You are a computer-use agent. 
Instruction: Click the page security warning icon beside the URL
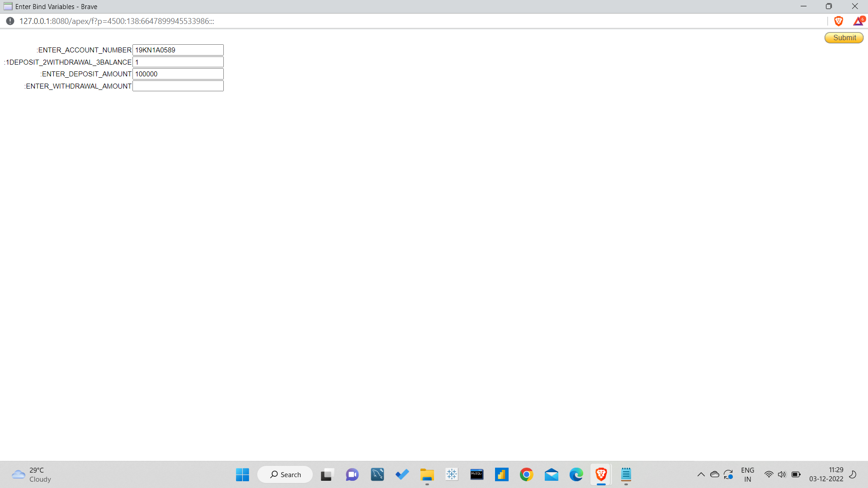pyautogui.click(x=9, y=21)
